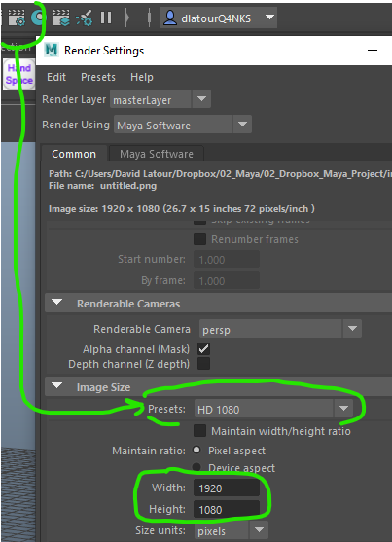The image size is (392, 542).
Task: Click the Start number field
Action: tap(227, 259)
